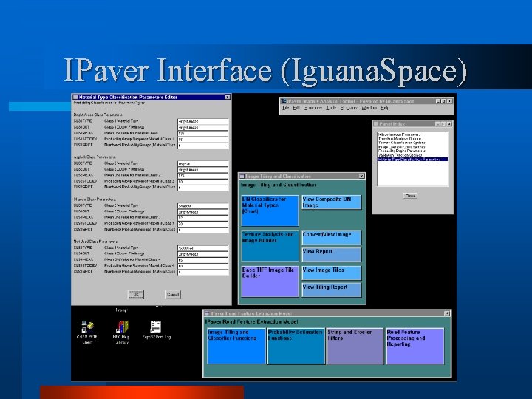532x399 pixels.
Task: Click Cancel in the Parameters Editor
Action: click(x=173, y=295)
